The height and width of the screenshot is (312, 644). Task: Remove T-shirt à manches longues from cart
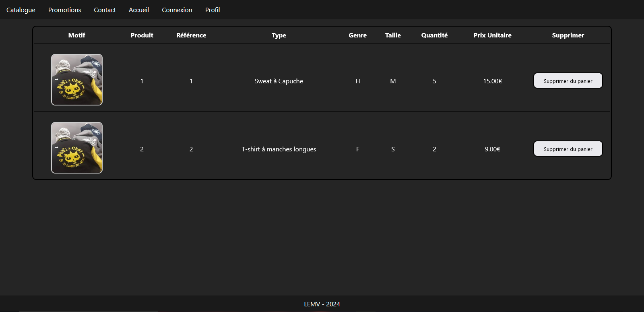point(568,149)
